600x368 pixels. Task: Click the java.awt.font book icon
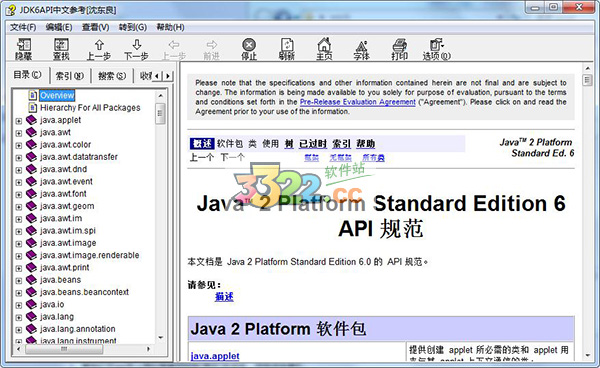(31, 193)
